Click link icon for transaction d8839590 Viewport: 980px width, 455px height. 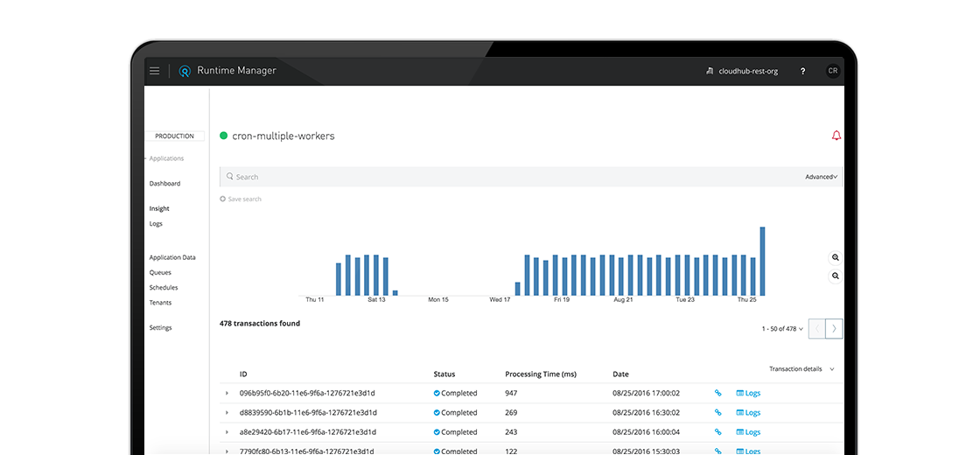tap(717, 413)
